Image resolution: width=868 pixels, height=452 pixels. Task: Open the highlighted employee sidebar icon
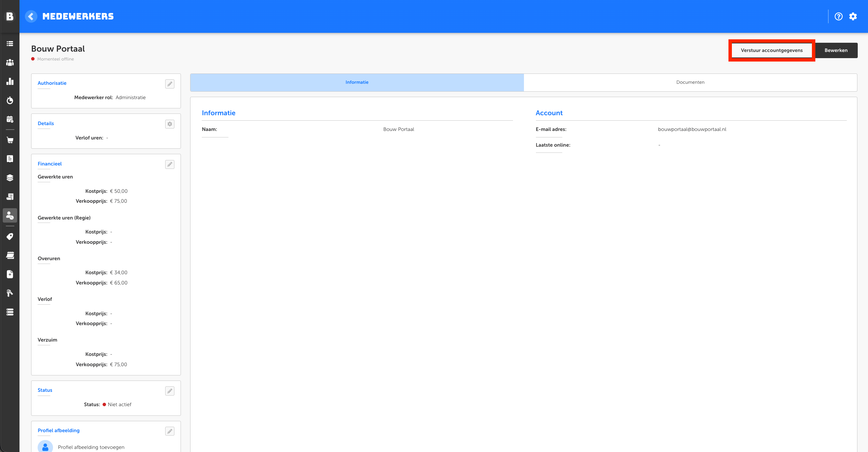click(10, 215)
